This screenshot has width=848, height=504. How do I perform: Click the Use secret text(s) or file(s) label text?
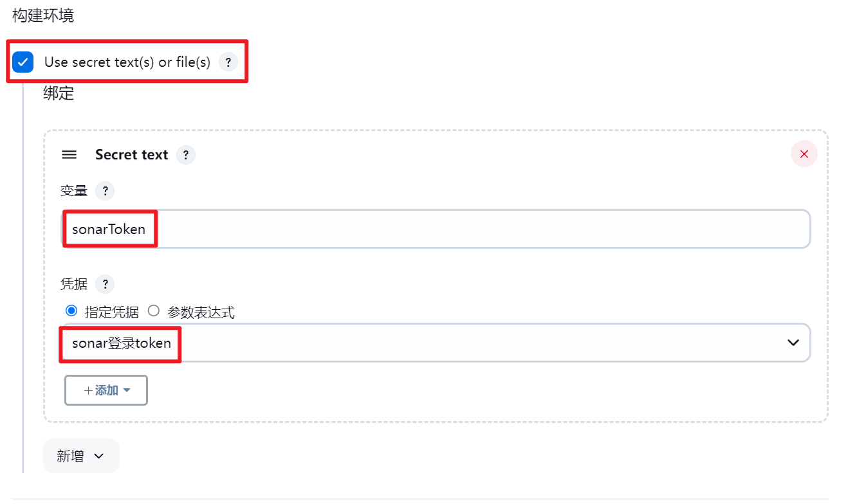coord(127,62)
